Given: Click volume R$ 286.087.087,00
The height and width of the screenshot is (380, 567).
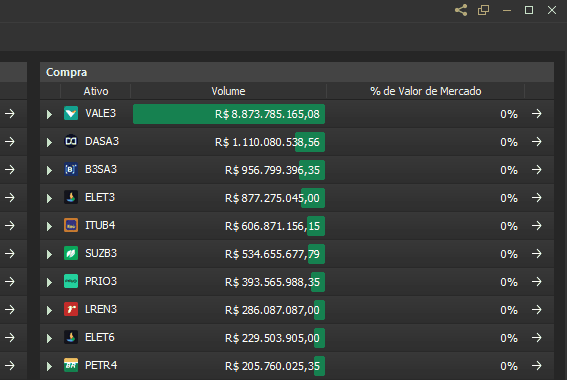Looking at the screenshot, I should pyautogui.click(x=272, y=310).
